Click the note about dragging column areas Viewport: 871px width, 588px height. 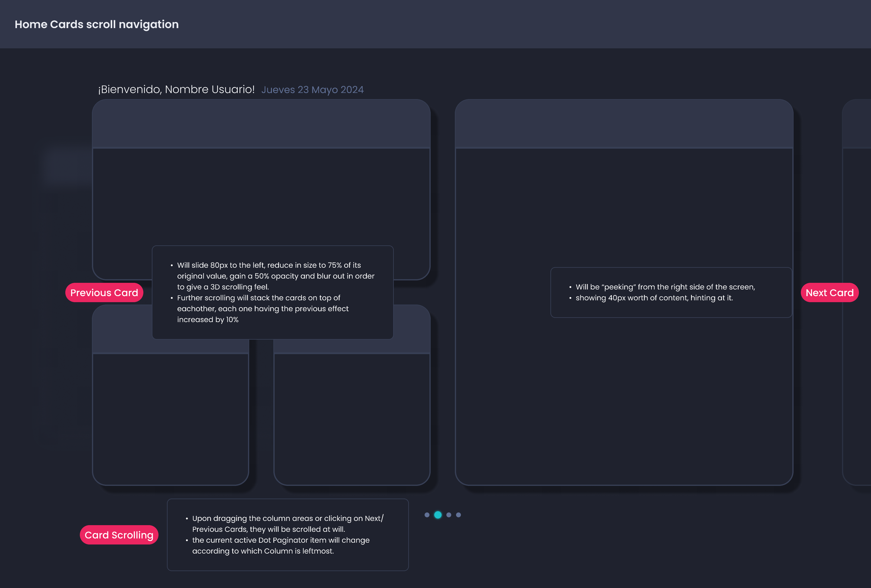pyautogui.click(x=287, y=535)
